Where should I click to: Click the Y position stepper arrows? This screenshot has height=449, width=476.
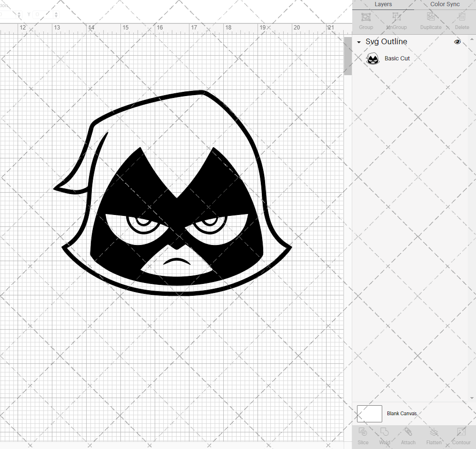pyautogui.click(x=56, y=14)
